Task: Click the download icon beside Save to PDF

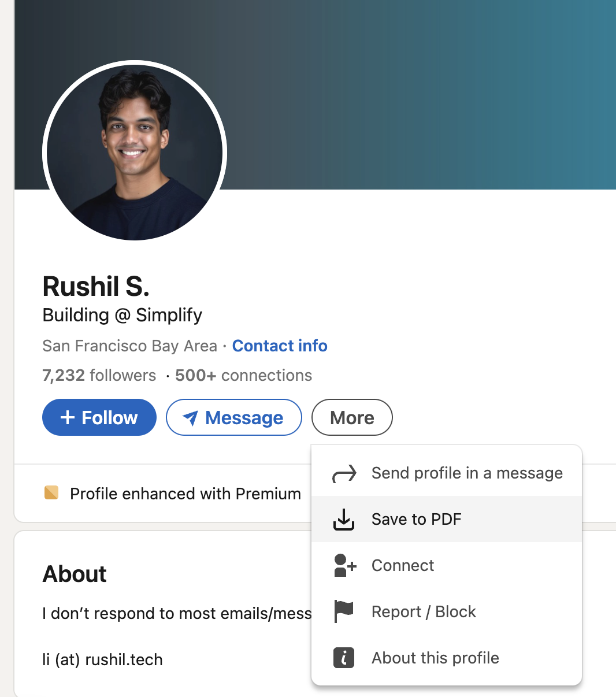Action: 344,520
